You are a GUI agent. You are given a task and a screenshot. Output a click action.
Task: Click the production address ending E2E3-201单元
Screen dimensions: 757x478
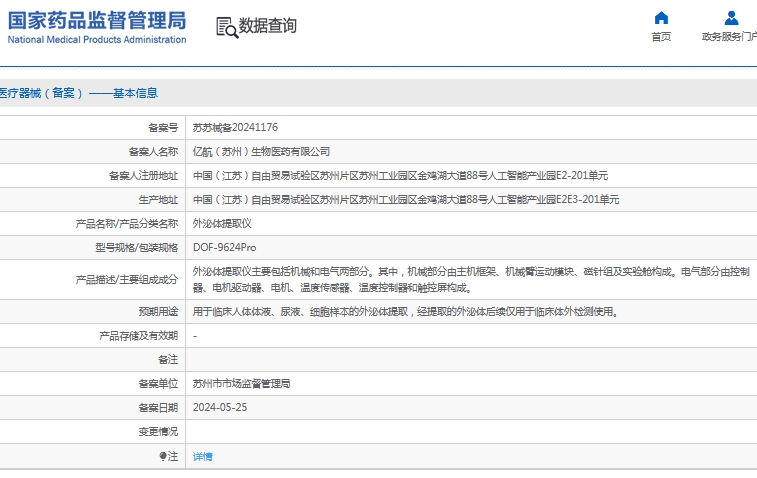pos(406,199)
